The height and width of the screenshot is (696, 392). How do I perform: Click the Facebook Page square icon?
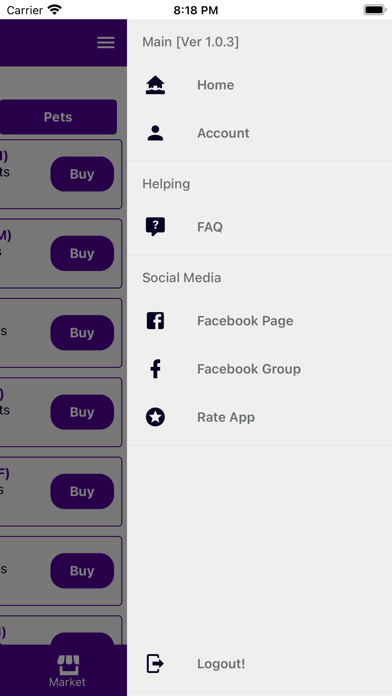pos(155,320)
